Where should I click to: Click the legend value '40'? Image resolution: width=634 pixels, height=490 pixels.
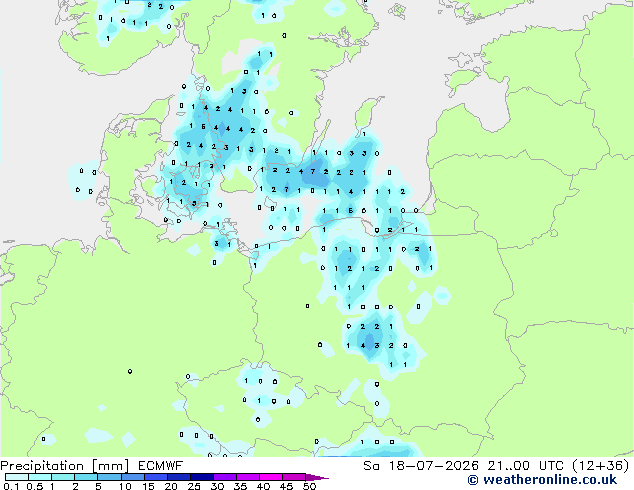[x=263, y=486]
